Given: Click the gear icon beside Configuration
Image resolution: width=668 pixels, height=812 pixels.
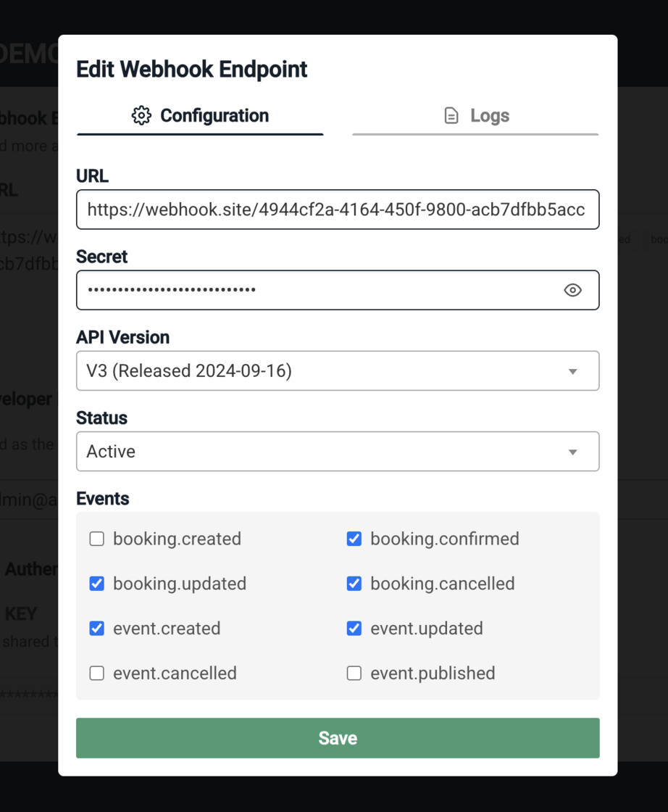Looking at the screenshot, I should pyautogui.click(x=141, y=116).
